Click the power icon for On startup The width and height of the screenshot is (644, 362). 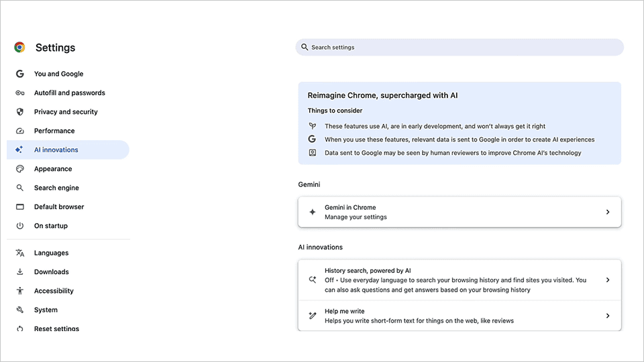pyautogui.click(x=19, y=226)
